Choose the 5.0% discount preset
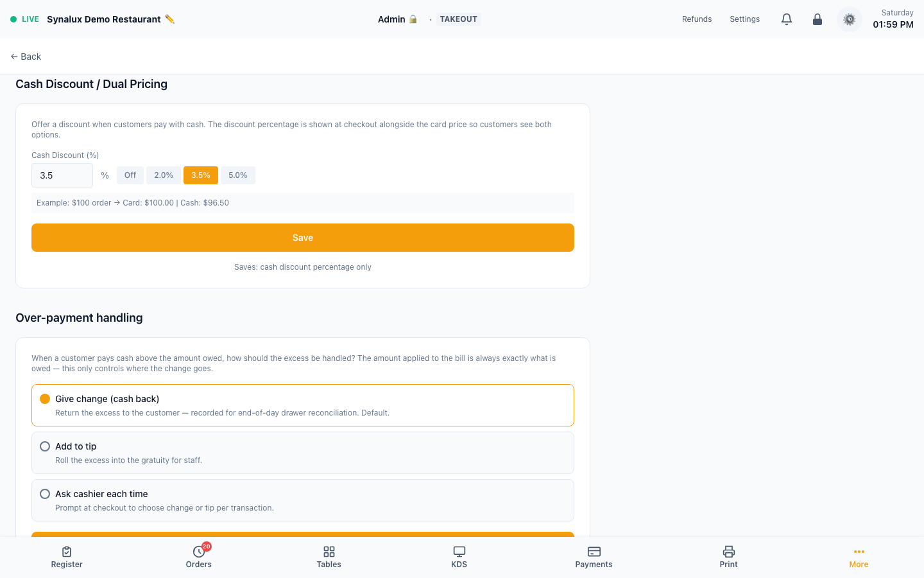 (238, 175)
